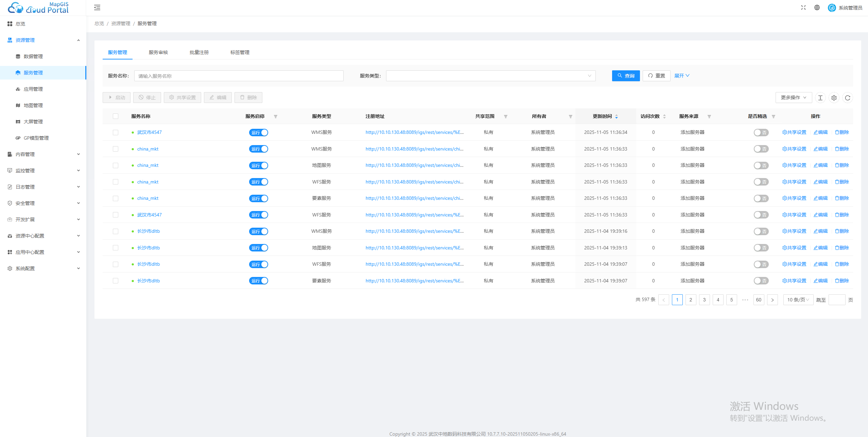Image resolution: width=868 pixels, height=437 pixels.
Task: Sort by the 更新时间 column arrows
Action: (617, 117)
